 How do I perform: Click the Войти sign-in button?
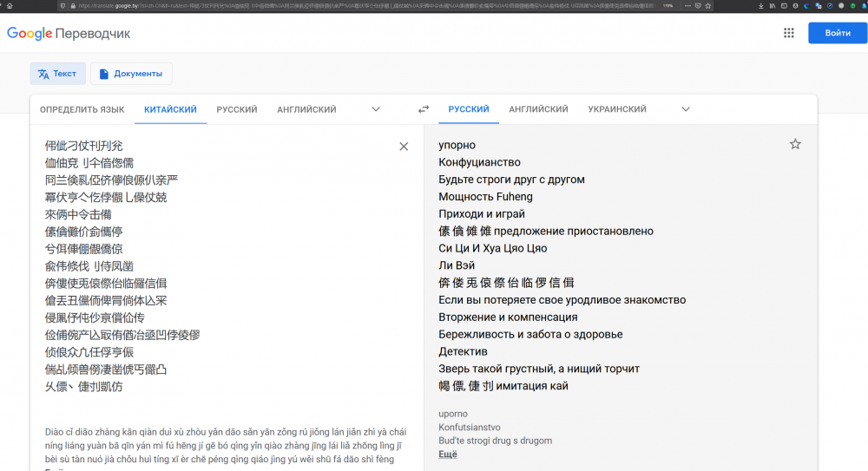838,33
